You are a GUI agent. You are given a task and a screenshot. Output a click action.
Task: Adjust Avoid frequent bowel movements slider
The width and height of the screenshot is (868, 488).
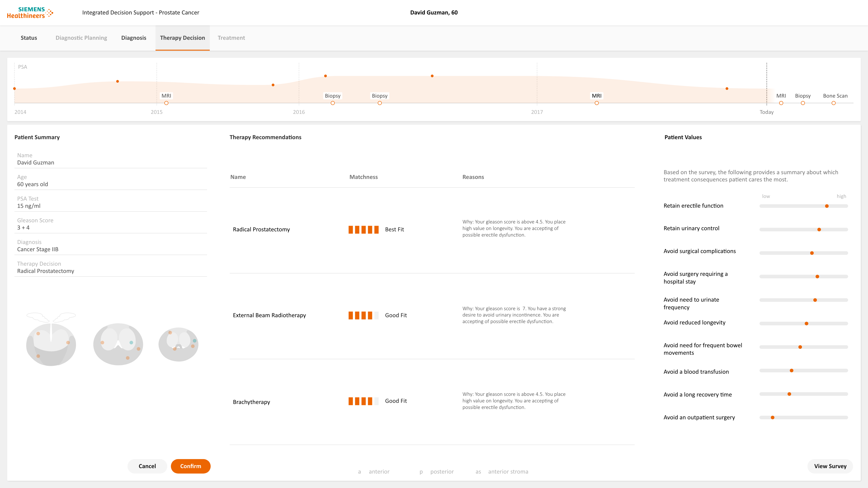click(x=800, y=347)
